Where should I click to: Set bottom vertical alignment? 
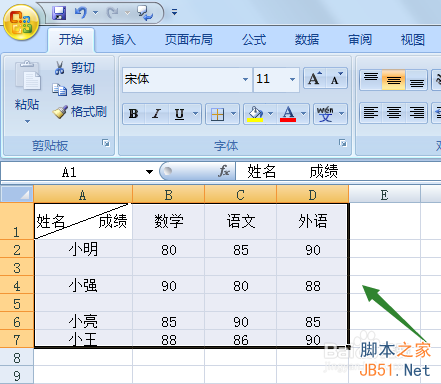pyautogui.click(x=417, y=79)
